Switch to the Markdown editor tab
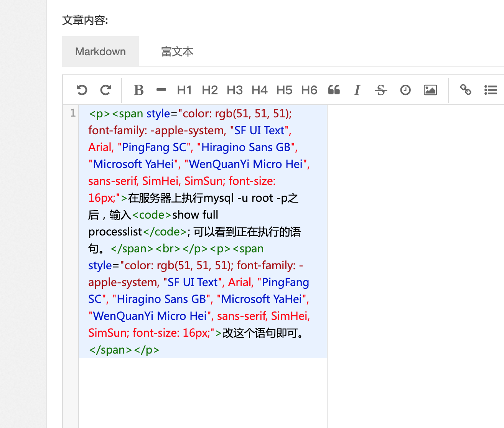This screenshot has width=504, height=428. 100,51
